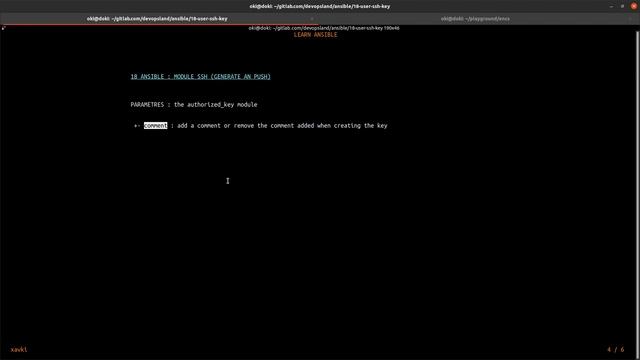Image resolution: width=640 pixels, height=360 pixels.
Task: Click the terminal pane title bar showing 190x46
Action: (x=324, y=28)
